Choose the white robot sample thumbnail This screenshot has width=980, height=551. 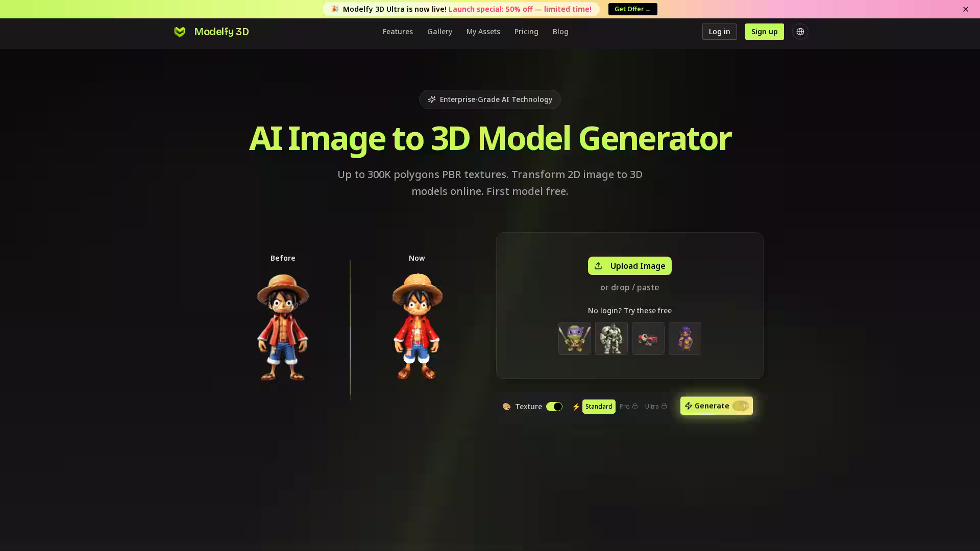tap(611, 338)
